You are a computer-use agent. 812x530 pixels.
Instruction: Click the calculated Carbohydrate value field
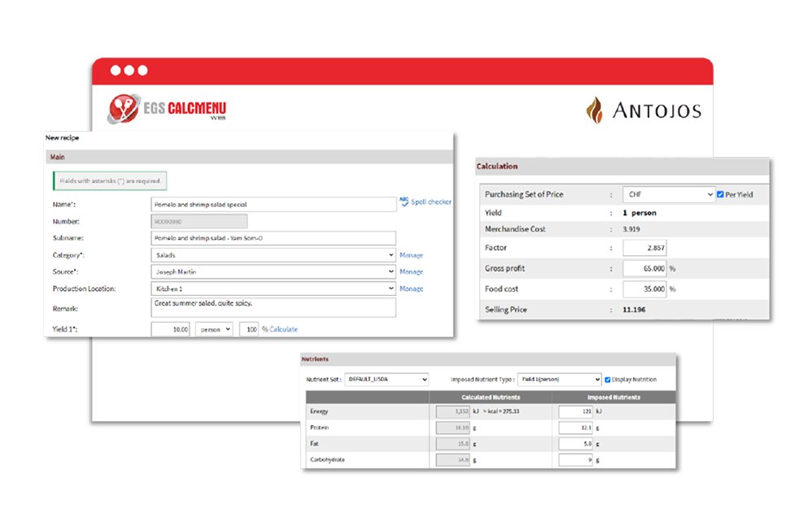pos(452,460)
